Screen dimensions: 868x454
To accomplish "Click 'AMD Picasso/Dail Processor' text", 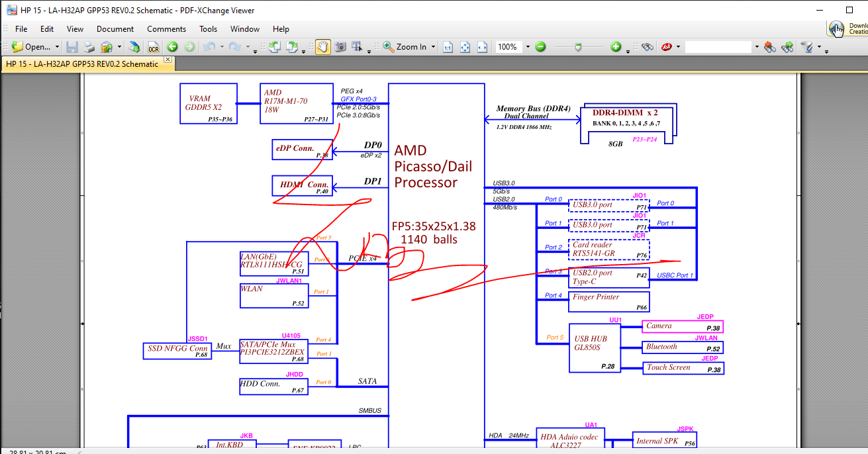I will [433, 167].
